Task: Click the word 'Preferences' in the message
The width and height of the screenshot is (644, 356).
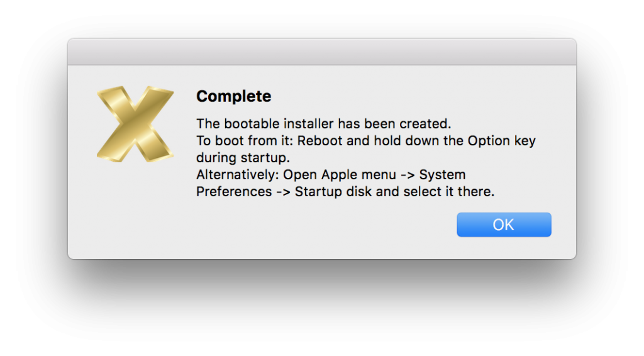Action: pyautogui.click(x=234, y=192)
